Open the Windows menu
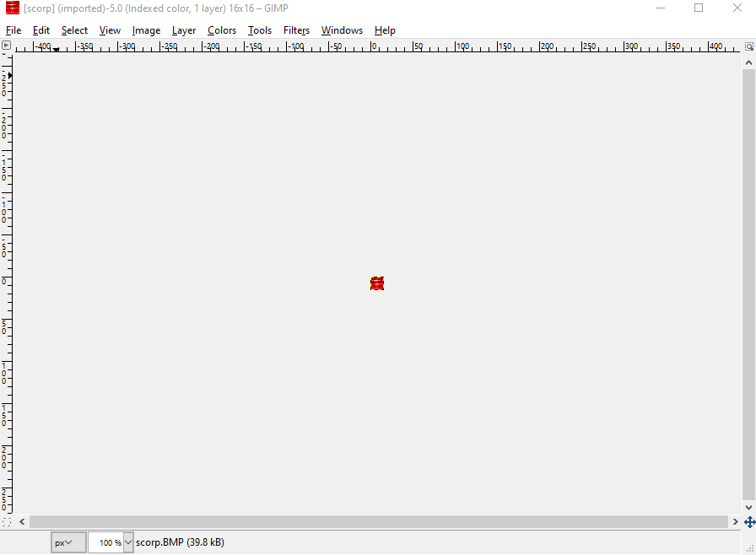756x555 pixels. [342, 30]
